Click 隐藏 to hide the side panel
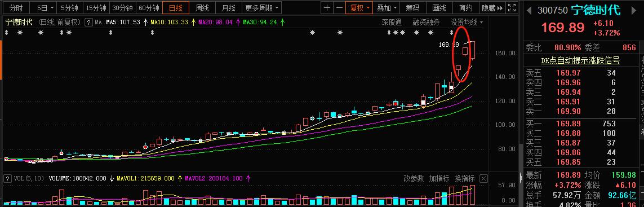The width and height of the screenshot is (644, 207). coord(492,7)
